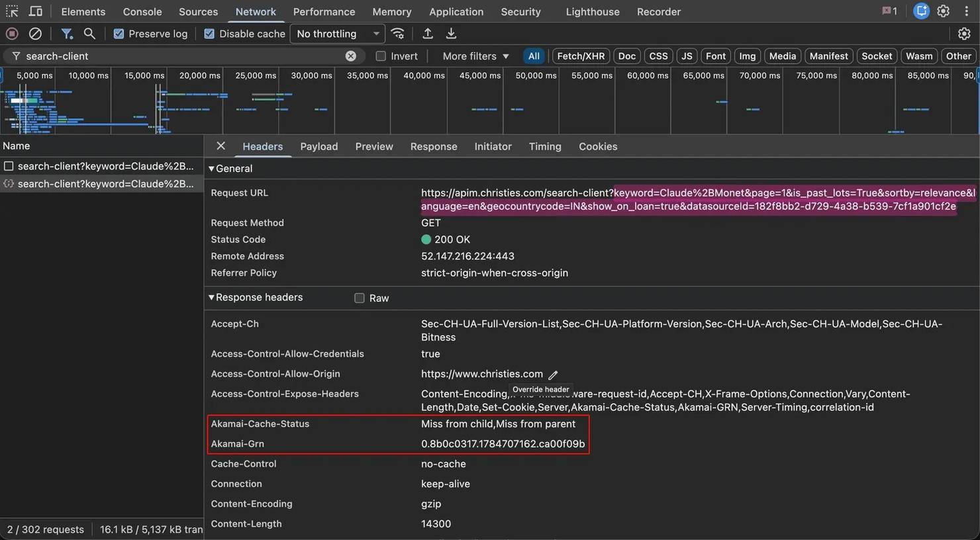Toggle the device toolbar icon
Viewport: 980px width, 540px height.
coord(36,11)
